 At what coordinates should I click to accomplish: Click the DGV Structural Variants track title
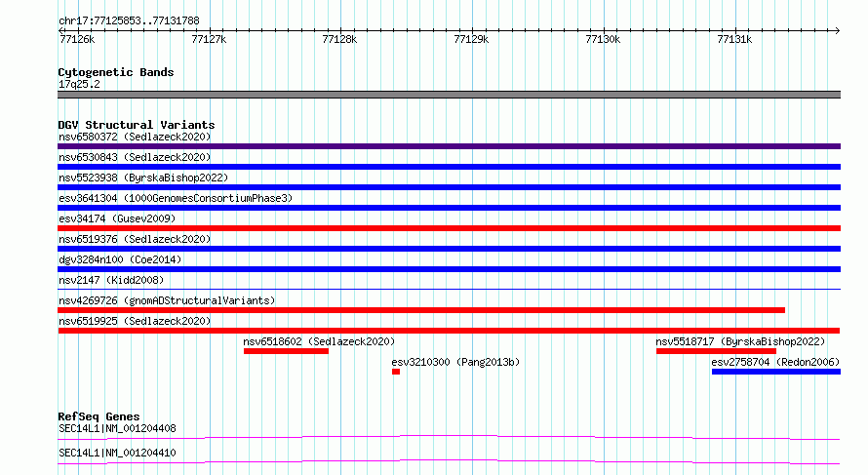137,125
